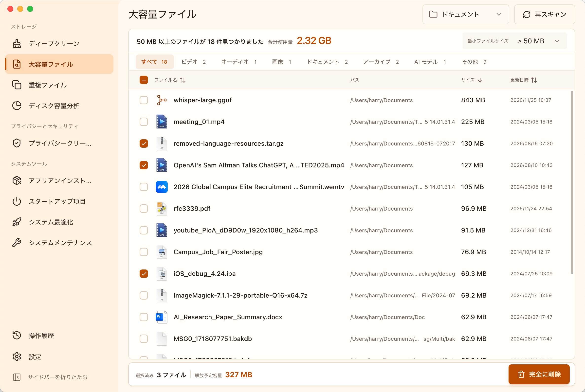Sort by ファイル名 column arrows
This screenshot has width=585, height=392.
(183, 80)
